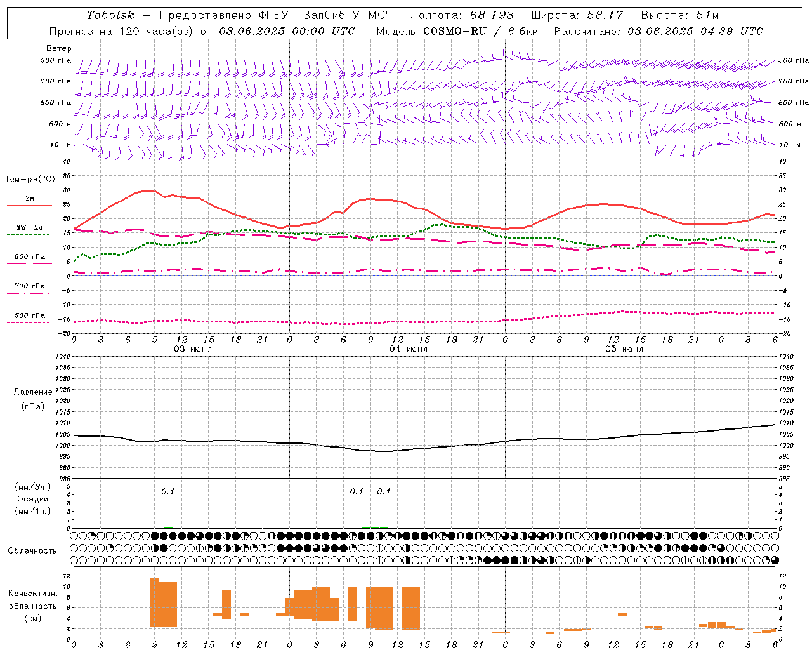Click the "05 июня" date label
Image resolution: width=812 pixels, height=650 pixels.
click(624, 349)
